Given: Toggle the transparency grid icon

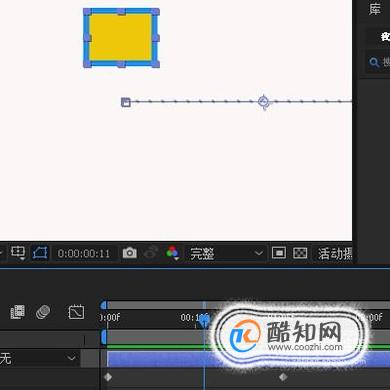Looking at the screenshot, I should tap(300, 253).
